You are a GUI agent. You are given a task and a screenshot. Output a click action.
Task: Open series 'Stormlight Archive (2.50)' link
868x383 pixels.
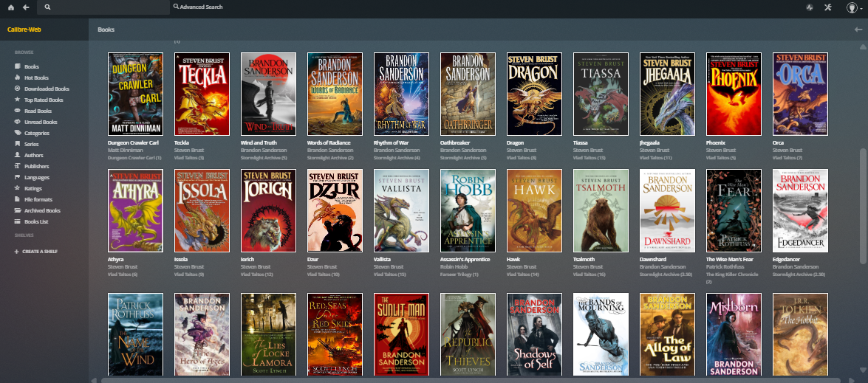[x=799, y=274]
